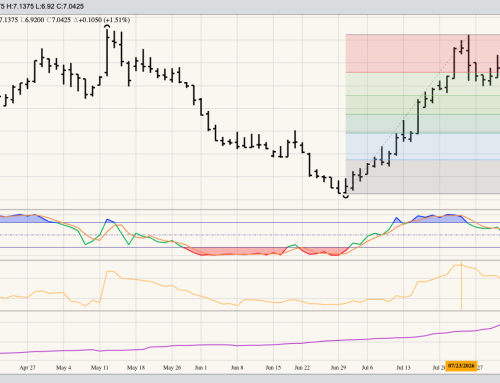
Task: Click the Jul 13 date axis label
Action: coord(403,368)
